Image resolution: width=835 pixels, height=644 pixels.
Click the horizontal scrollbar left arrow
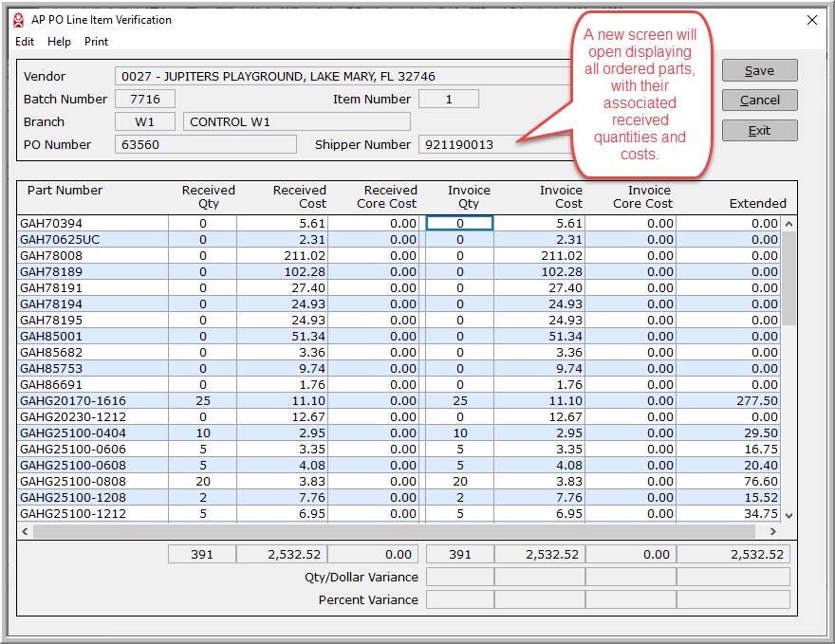tap(25, 531)
